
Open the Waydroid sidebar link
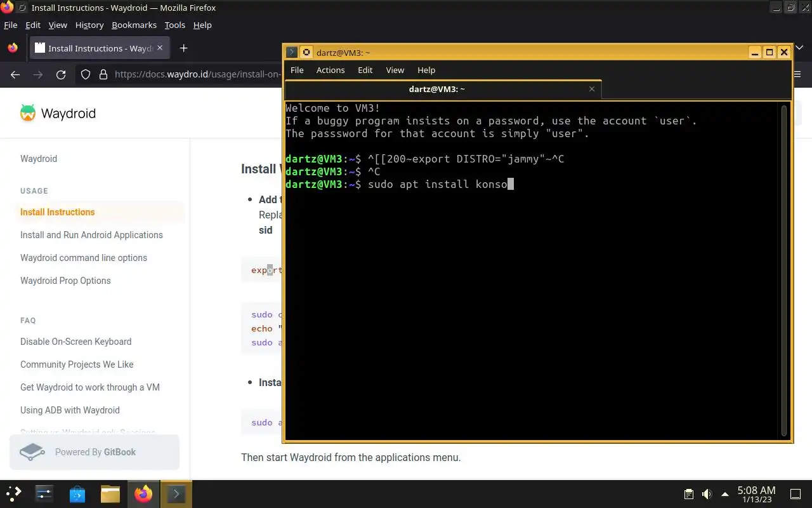39,159
